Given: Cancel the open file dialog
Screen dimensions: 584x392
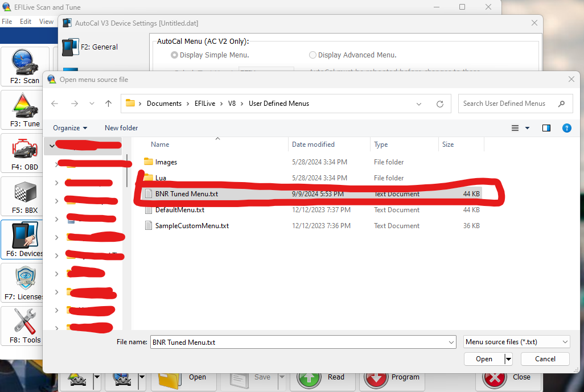Looking at the screenshot, I should pyautogui.click(x=545, y=359).
